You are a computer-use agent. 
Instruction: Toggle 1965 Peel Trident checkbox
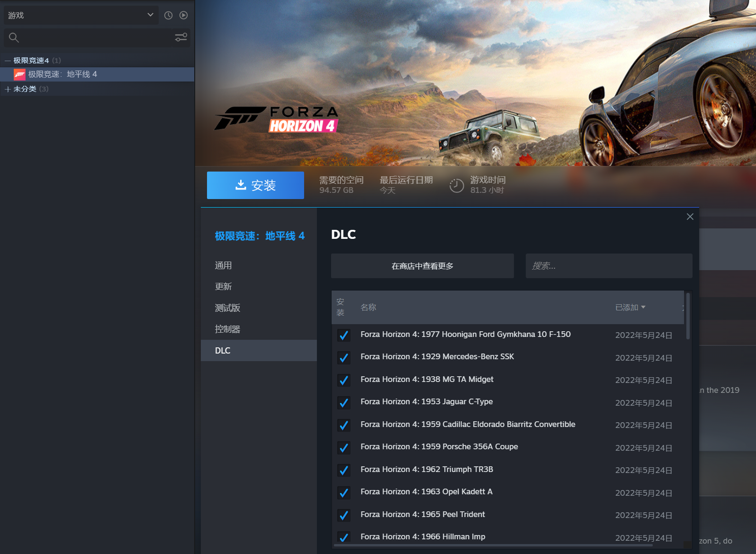[x=344, y=515]
